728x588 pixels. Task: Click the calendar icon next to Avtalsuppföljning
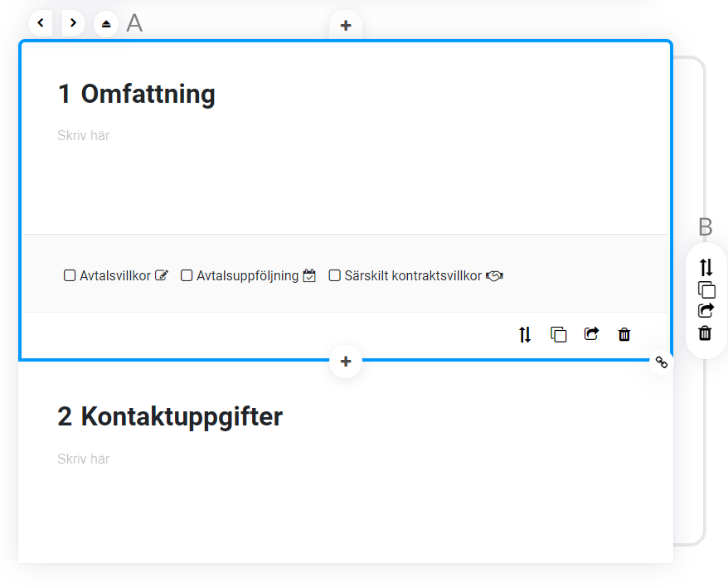coord(309,275)
